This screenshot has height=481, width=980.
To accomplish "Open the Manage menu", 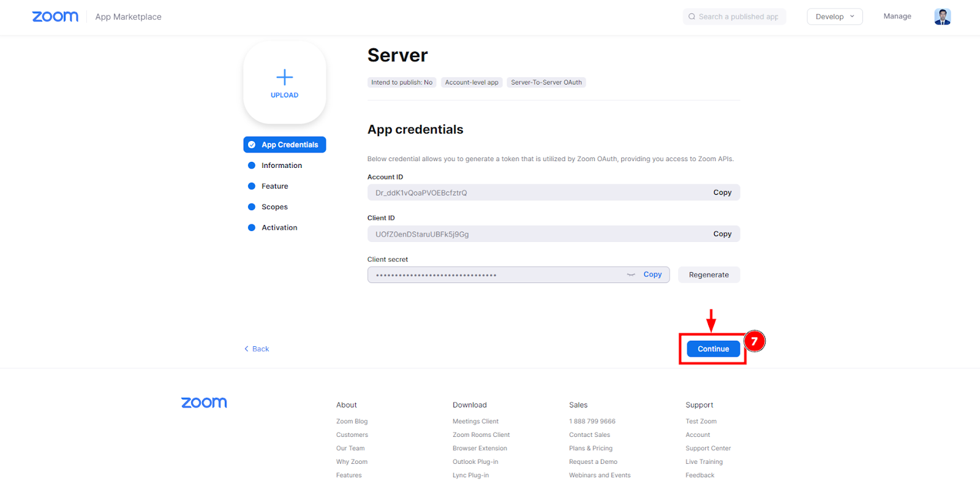I will [897, 17].
